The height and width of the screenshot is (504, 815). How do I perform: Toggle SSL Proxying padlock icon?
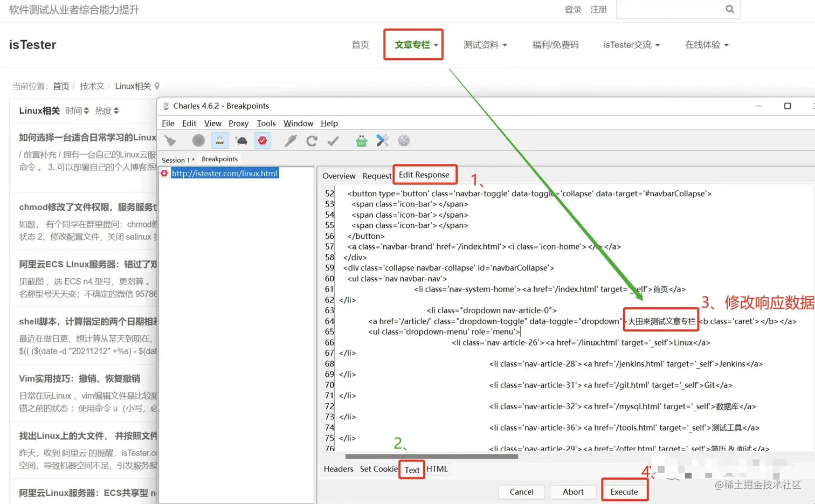(x=220, y=141)
